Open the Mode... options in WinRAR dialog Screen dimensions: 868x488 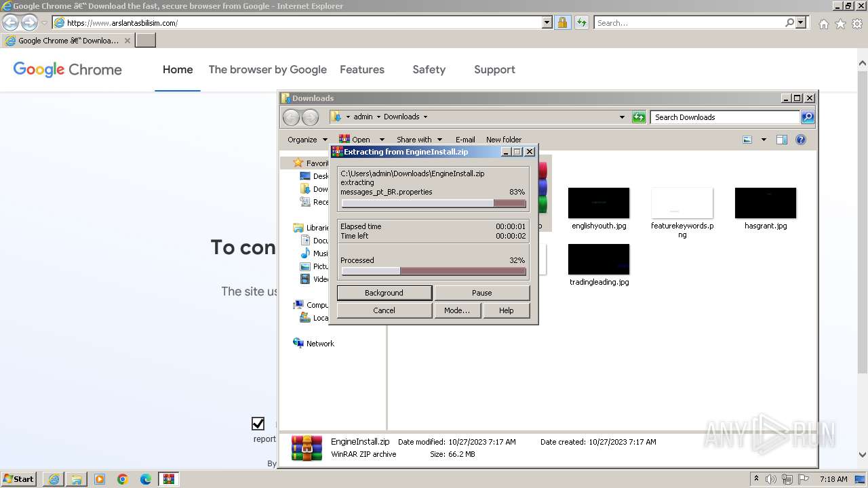(456, 310)
